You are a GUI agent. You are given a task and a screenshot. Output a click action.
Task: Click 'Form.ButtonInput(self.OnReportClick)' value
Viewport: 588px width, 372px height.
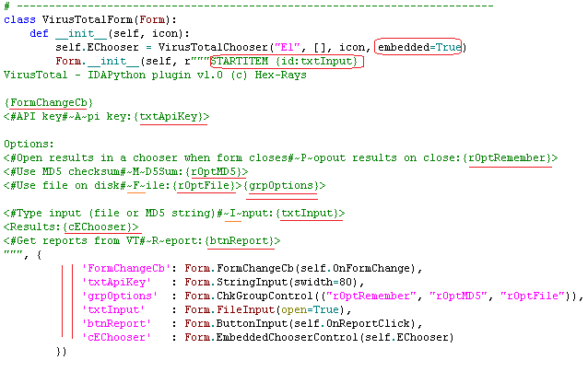coord(300,324)
